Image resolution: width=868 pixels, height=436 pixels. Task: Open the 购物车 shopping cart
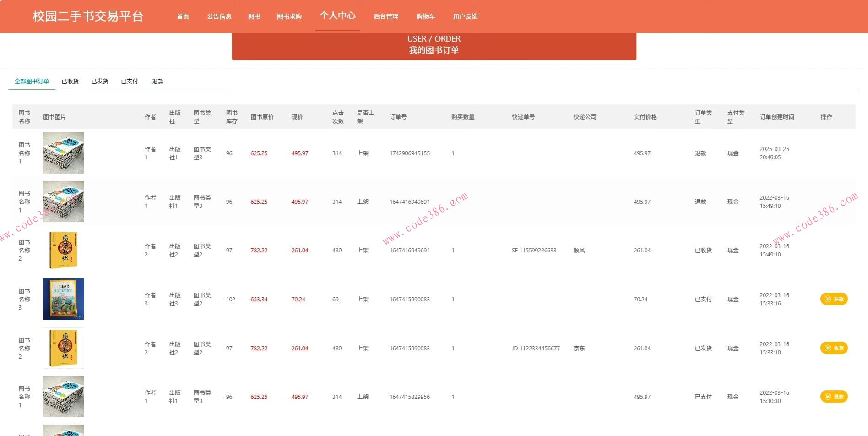coord(426,16)
